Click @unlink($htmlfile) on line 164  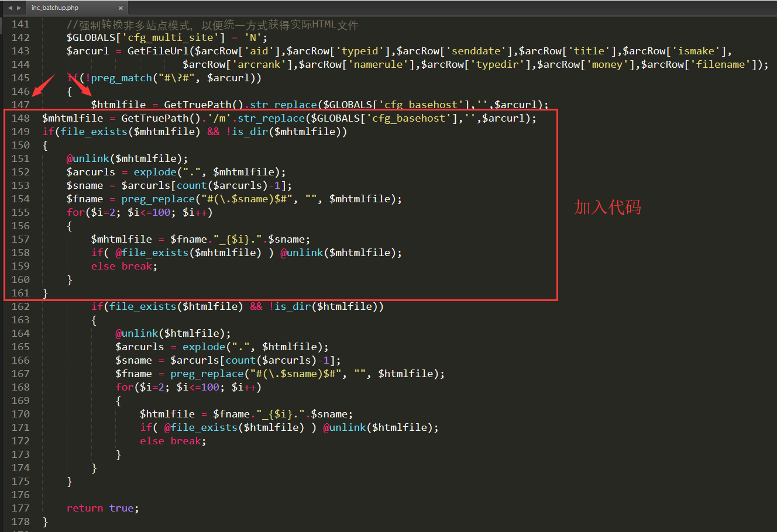[x=173, y=333]
